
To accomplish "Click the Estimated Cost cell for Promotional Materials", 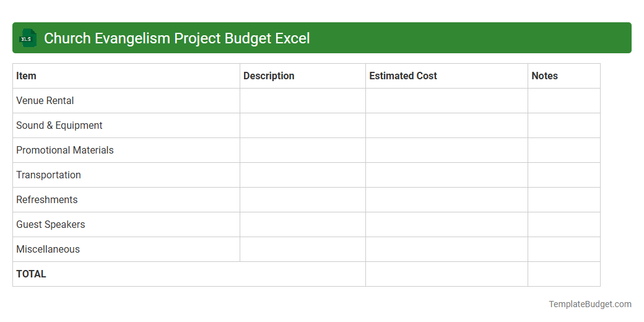I will click(x=447, y=150).
